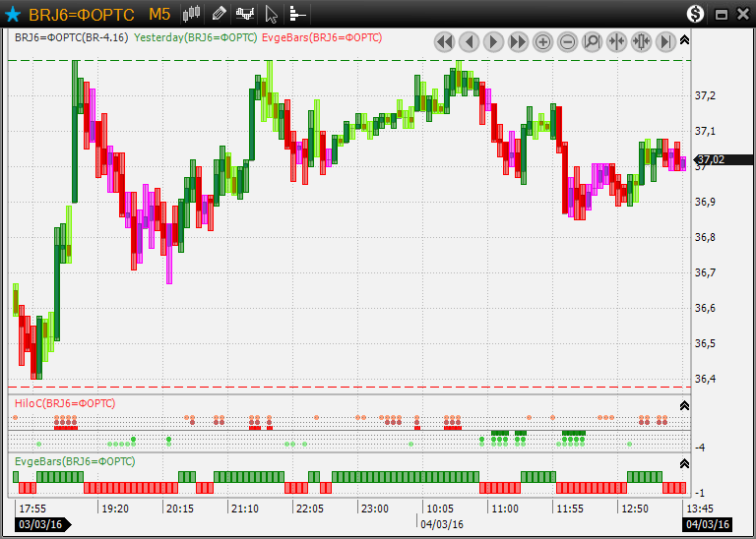Compress the chart horizontal scale
Viewport: 756px width, 539px height.
click(x=616, y=41)
